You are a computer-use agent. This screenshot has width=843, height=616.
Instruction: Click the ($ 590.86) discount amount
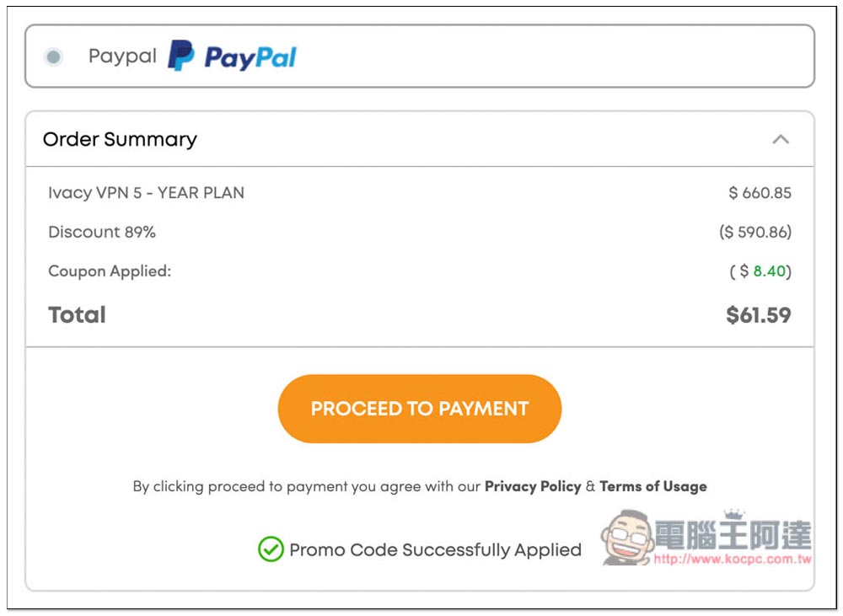pyautogui.click(x=755, y=232)
